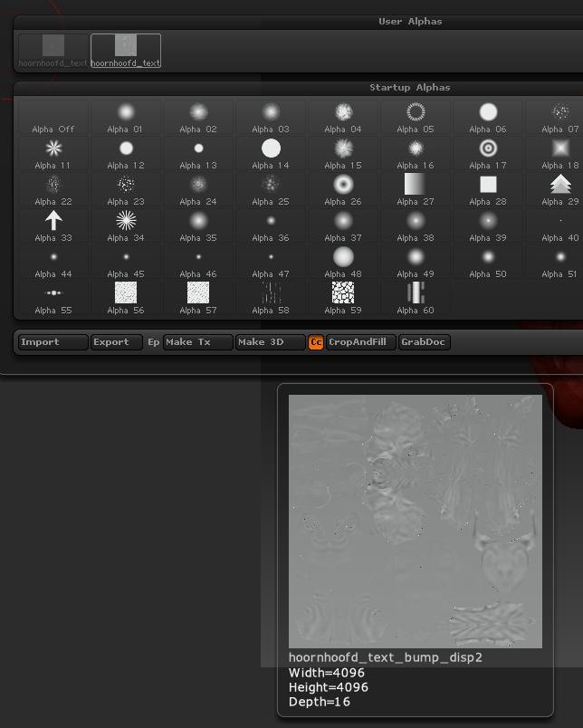
Task: Select Alpha 11 flower shape
Action: tap(53, 154)
